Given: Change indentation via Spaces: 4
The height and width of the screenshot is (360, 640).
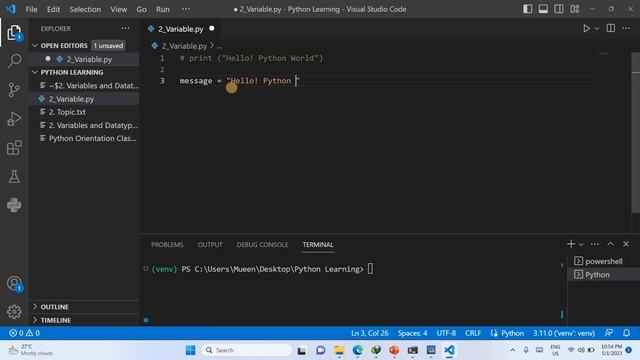Looking at the screenshot, I should coord(412,333).
